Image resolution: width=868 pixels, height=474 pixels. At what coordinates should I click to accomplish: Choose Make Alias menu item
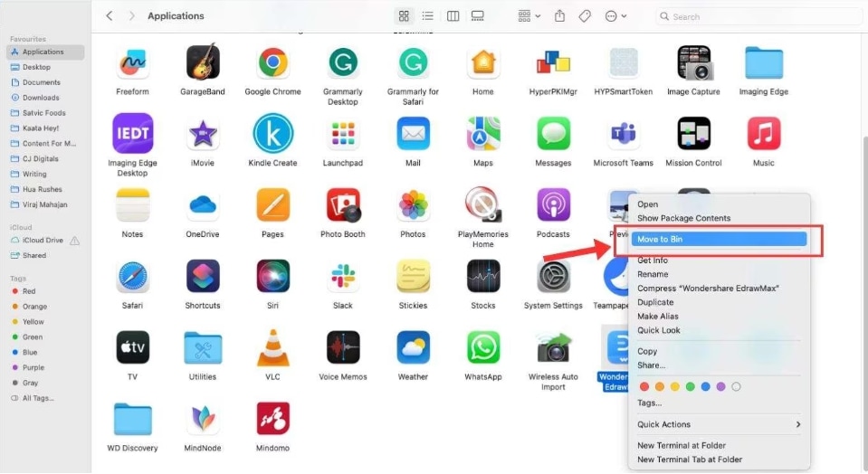[658, 316]
